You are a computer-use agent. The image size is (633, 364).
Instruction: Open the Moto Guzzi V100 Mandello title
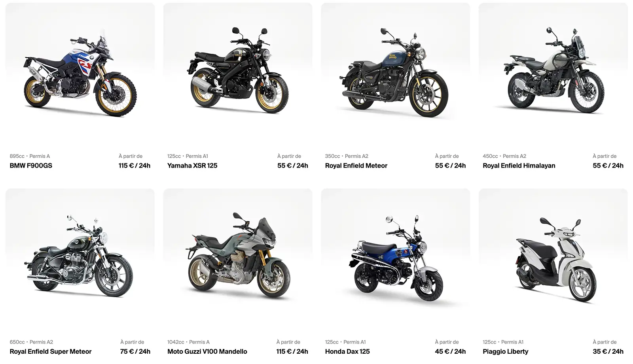tap(207, 351)
